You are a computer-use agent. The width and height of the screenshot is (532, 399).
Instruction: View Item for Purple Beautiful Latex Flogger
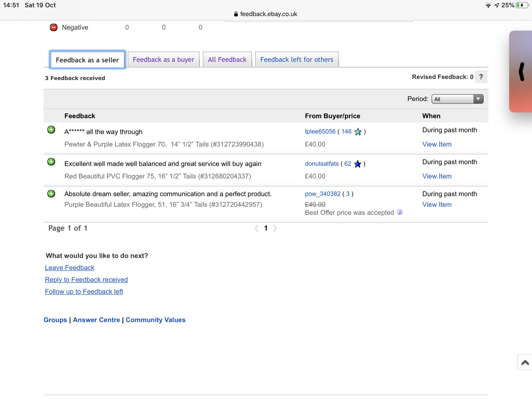[x=437, y=204]
